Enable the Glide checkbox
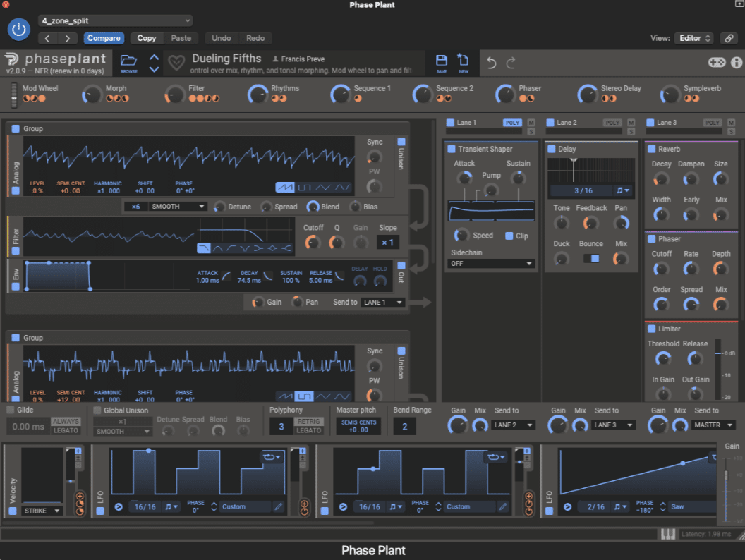Viewport: 745px width, 560px height. (11, 410)
